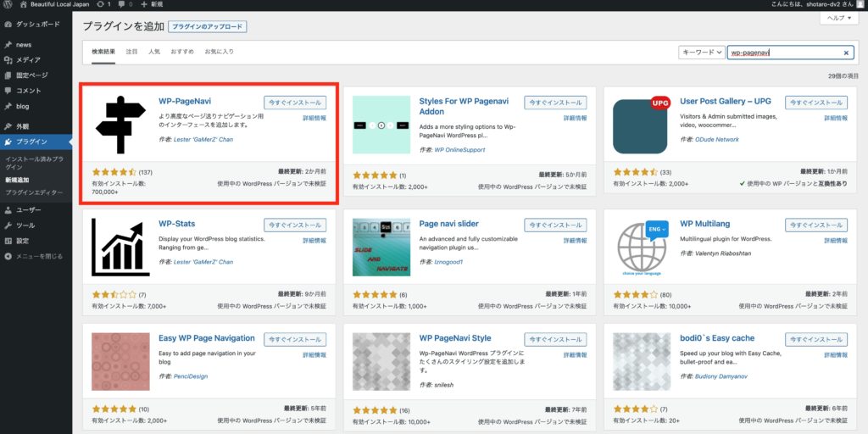The image size is (868, 434).
Task: Expand the ヘルプ dropdown tab
Action: click(x=839, y=18)
